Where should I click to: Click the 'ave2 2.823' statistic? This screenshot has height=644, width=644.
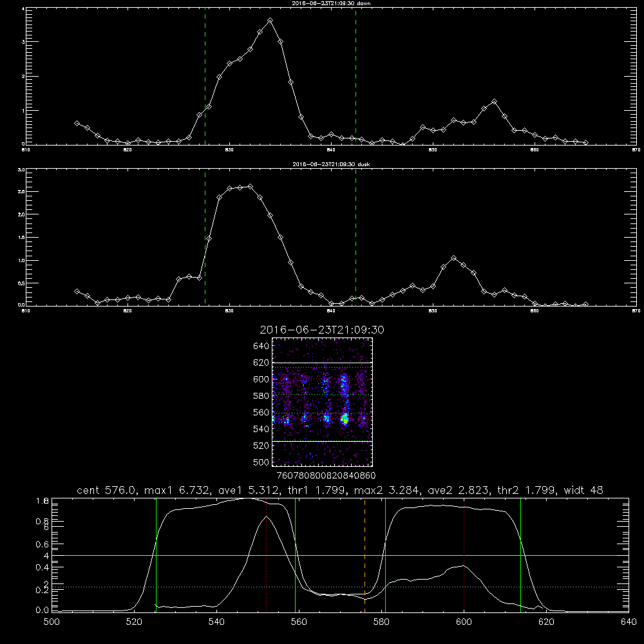pos(459,490)
